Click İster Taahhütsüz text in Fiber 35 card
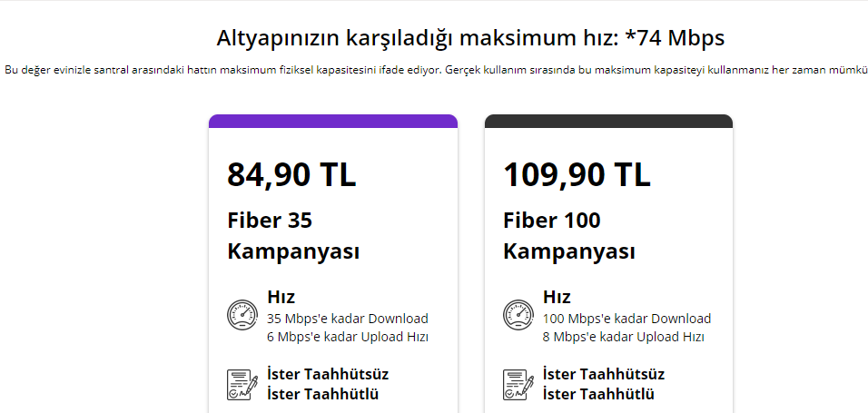The width and height of the screenshot is (868, 413). pyautogui.click(x=328, y=374)
